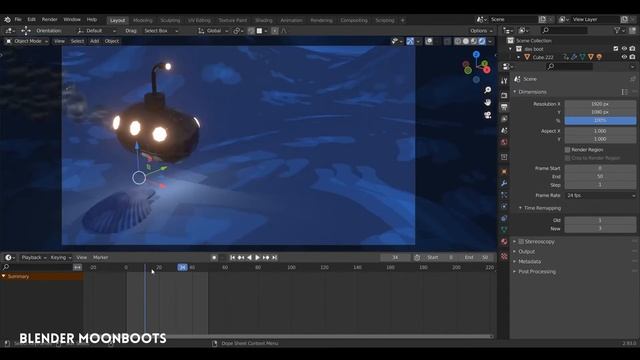This screenshot has height=360, width=640.
Task: Open the Help menu
Action: (92, 20)
